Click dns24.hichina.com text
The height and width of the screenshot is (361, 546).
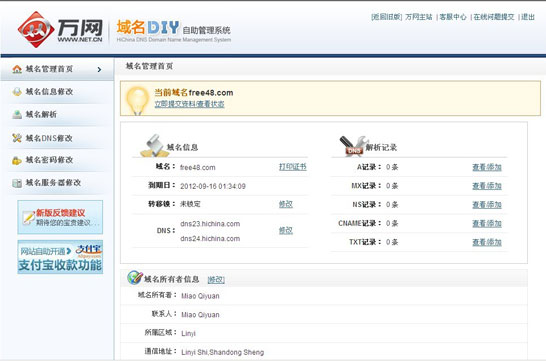(x=210, y=239)
